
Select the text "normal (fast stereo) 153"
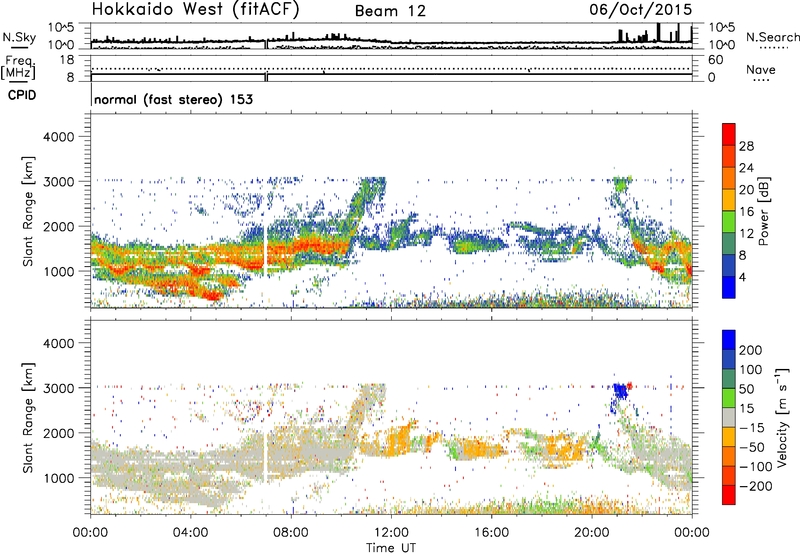pos(173,99)
